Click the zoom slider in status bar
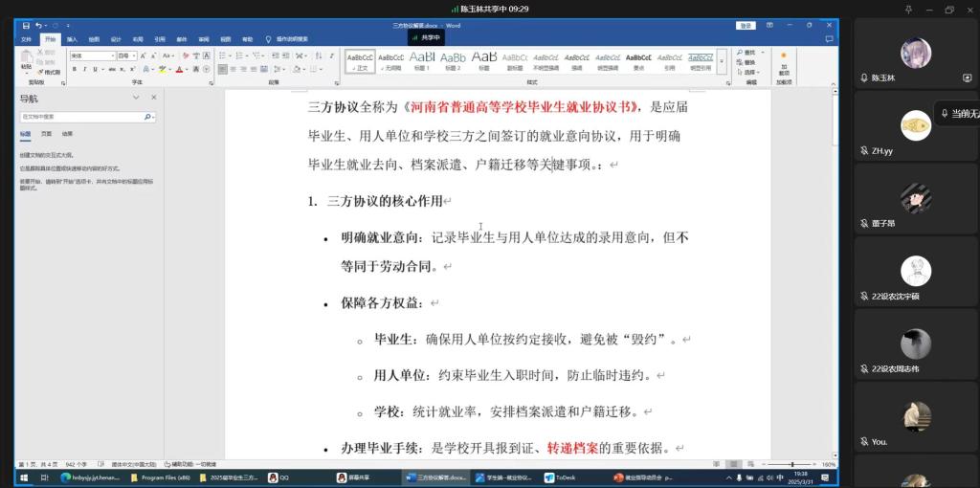The image size is (980, 488). pyautogui.click(x=792, y=464)
